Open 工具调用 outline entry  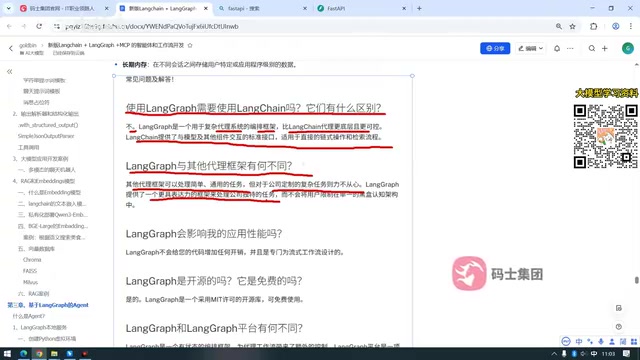[29, 147]
